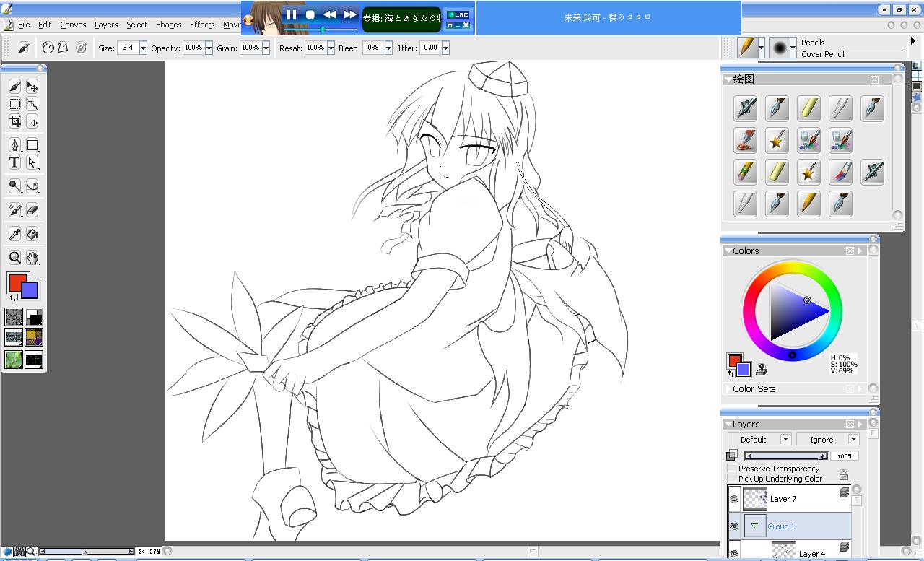
Task: Choose the Text tool
Action: coord(14,162)
